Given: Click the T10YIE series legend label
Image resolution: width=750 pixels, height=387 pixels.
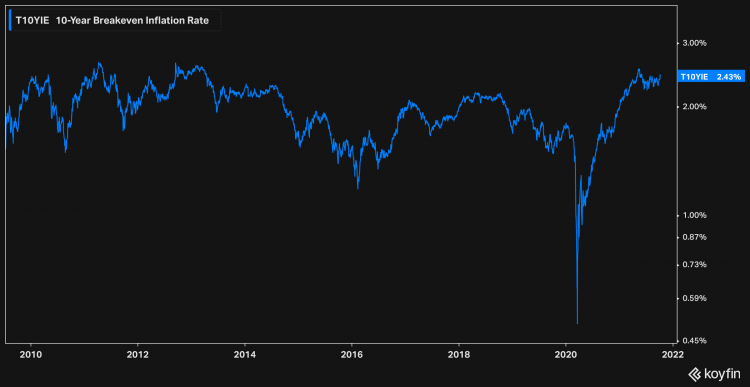Looking at the screenshot, I should coord(114,21).
